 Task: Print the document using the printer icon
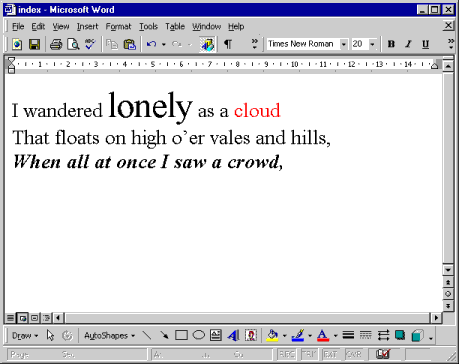56,44
